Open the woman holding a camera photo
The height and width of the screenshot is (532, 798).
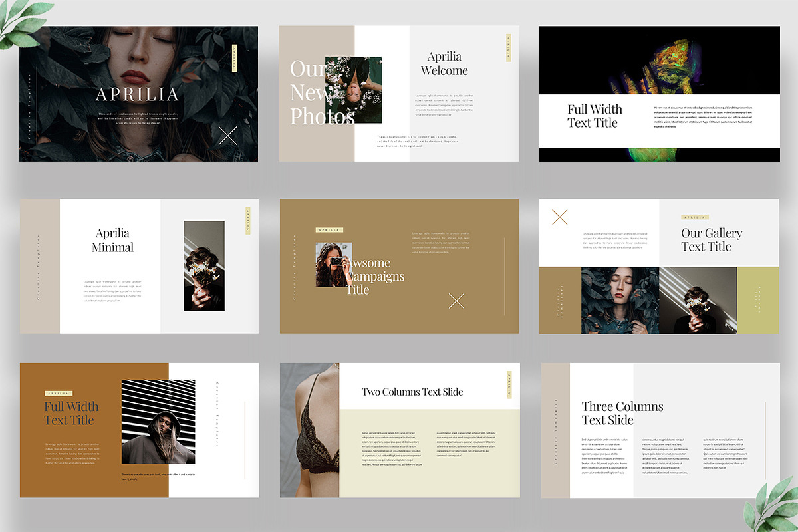click(334, 265)
